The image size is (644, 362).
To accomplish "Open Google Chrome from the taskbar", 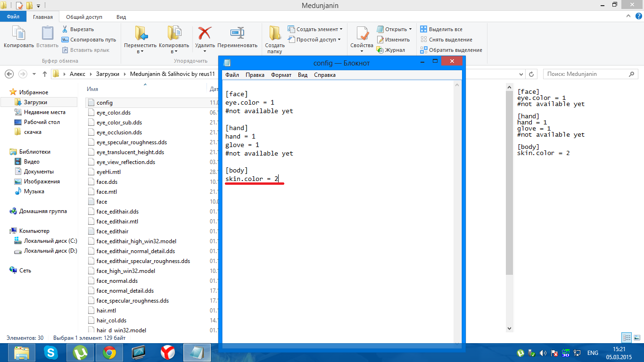I will point(109,352).
